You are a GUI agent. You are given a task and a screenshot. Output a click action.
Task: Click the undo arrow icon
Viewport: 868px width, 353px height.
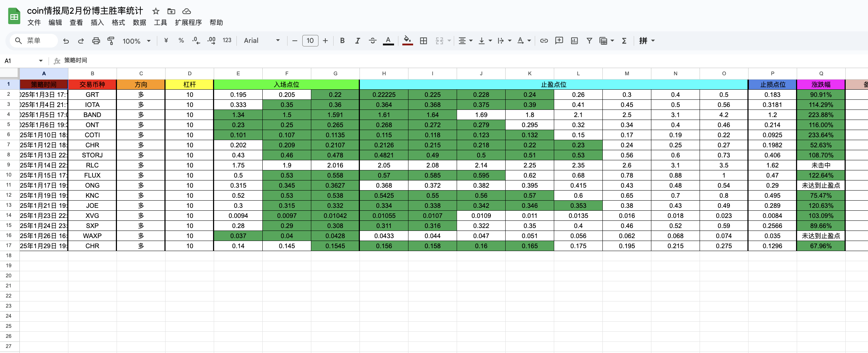[x=66, y=41]
